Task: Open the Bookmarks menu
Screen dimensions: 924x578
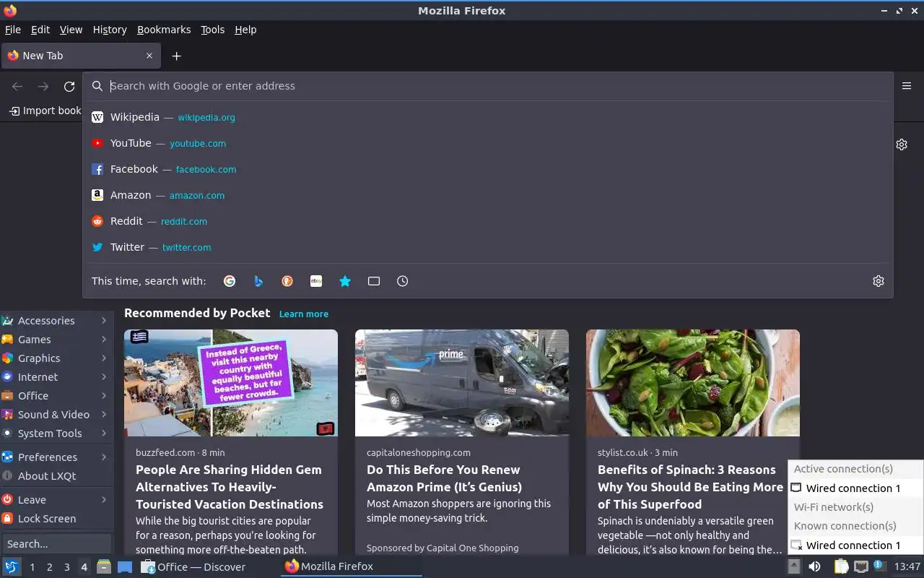Action: click(164, 30)
